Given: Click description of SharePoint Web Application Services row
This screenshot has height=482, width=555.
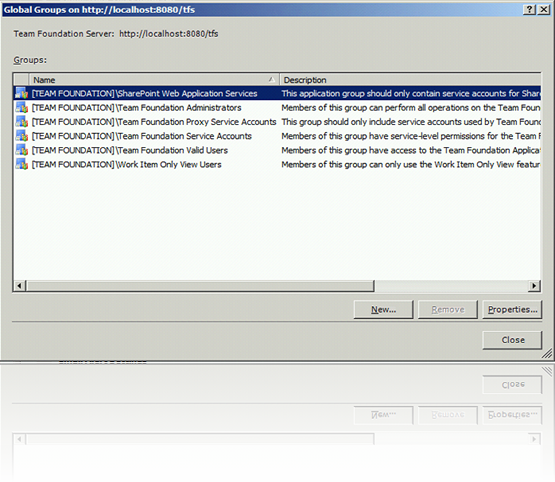Looking at the screenshot, I should click(411, 93).
